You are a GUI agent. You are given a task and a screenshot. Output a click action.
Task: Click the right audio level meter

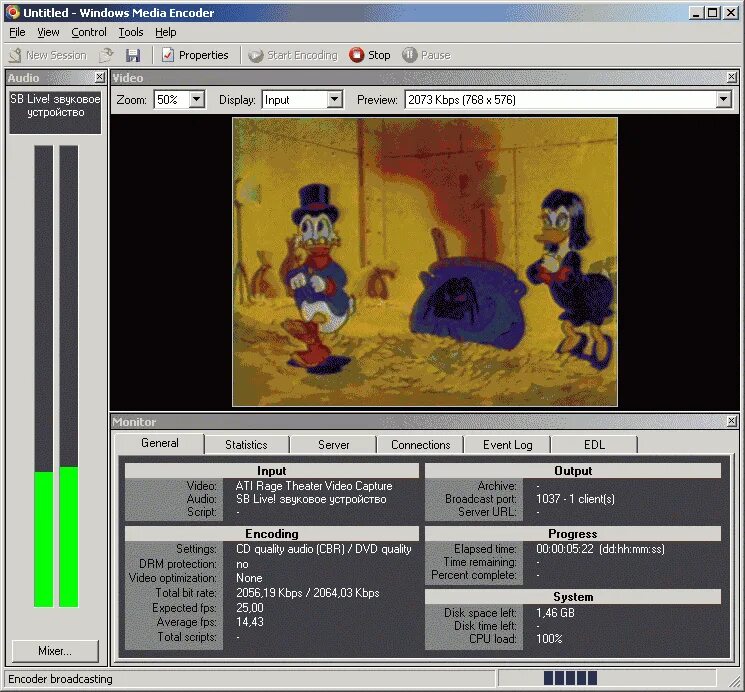click(x=68, y=376)
